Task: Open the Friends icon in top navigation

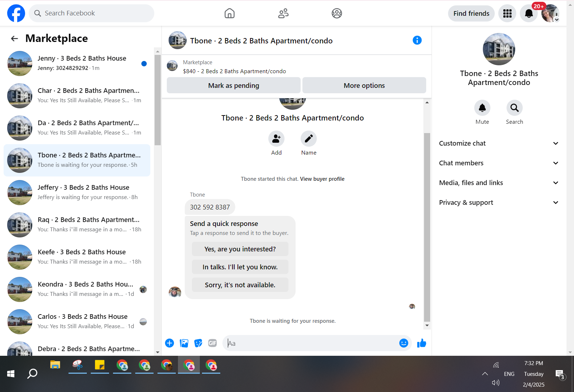Action: (x=283, y=13)
